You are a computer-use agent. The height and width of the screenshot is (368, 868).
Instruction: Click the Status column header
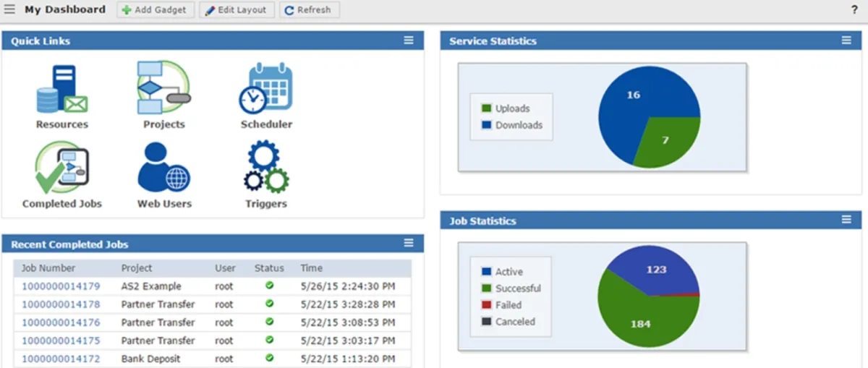pyautogui.click(x=269, y=268)
